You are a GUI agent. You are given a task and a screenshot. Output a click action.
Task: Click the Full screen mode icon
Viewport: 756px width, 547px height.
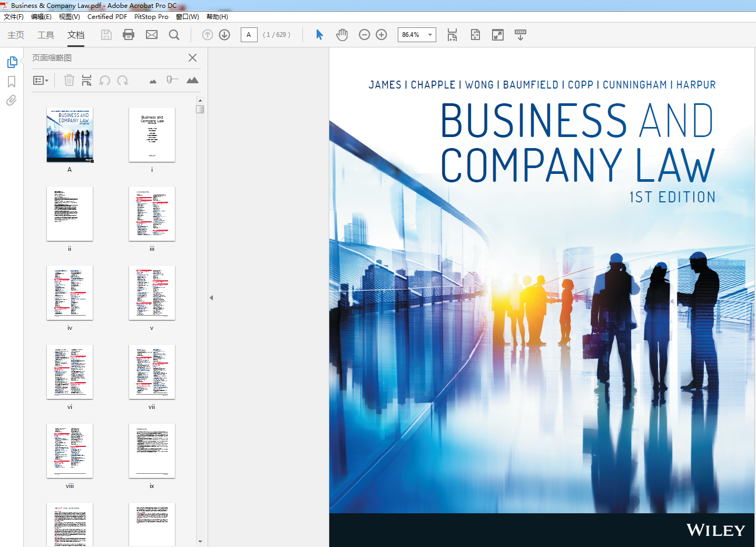(x=498, y=35)
